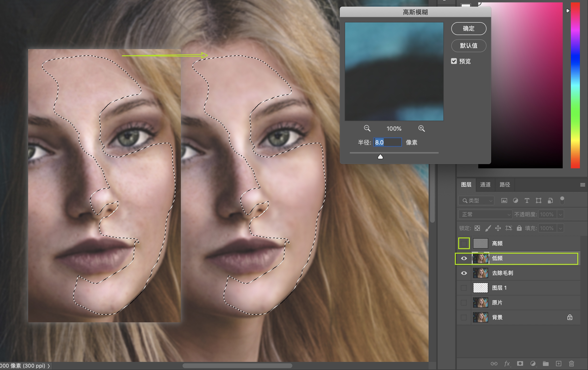Click the text layer filter icon
Viewport: 588px width, 370px height.
[x=527, y=200]
